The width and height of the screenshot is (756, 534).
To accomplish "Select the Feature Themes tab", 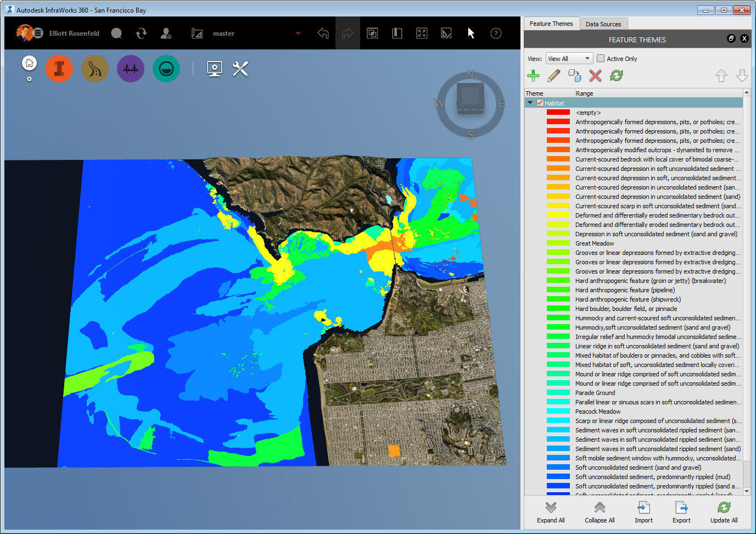I will (x=551, y=24).
